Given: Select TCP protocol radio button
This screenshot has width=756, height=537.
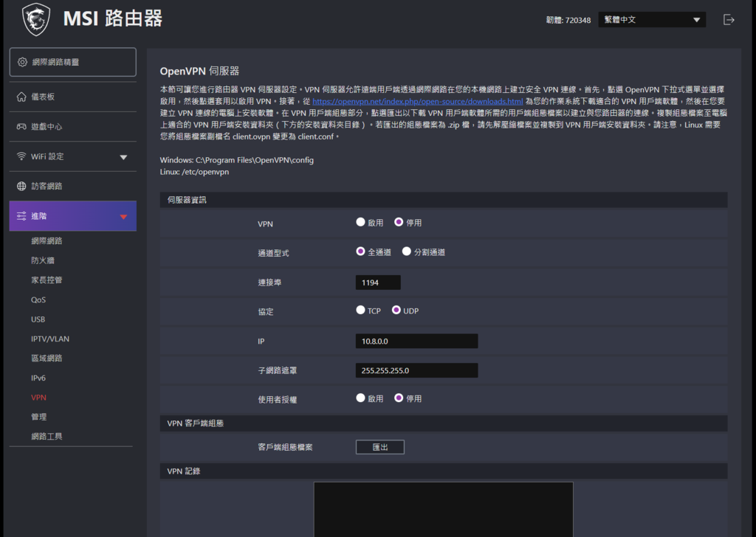Looking at the screenshot, I should click(360, 310).
